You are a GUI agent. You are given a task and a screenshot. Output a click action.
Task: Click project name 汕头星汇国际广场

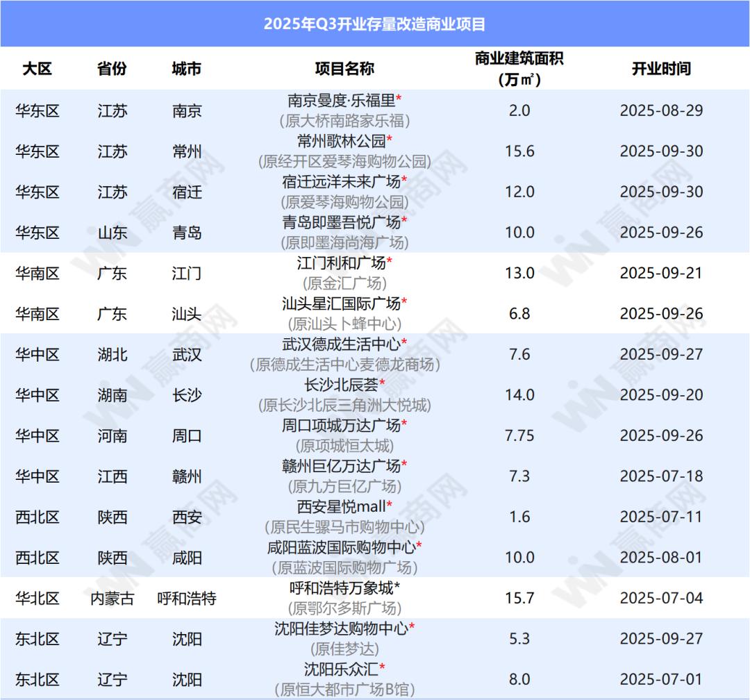coord(341,304)
